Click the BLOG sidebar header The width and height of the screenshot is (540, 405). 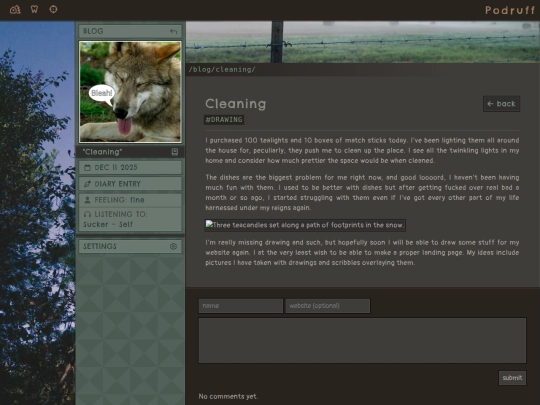130,31
